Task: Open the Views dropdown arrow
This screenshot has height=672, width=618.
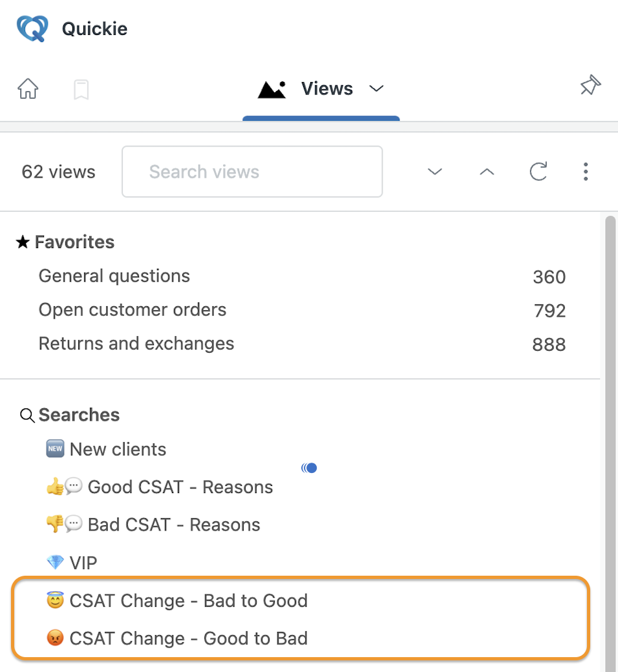Action: point(376,89)
